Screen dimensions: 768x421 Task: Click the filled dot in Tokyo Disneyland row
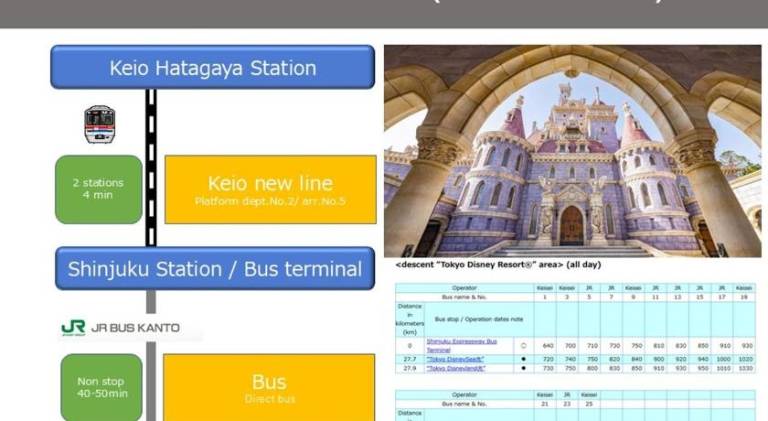[523, 368]
